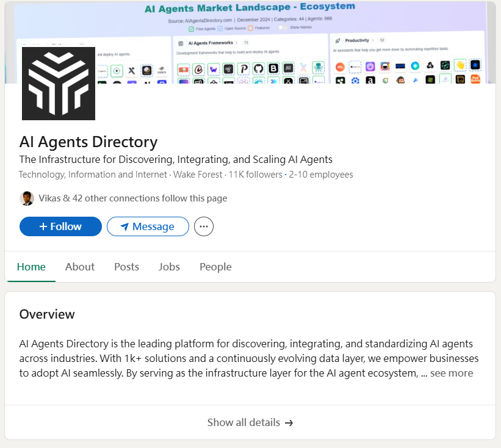Toggle the Open Source checkbox in banner
This screenshot has width=501, height=448.
click(x=220, y=28)
